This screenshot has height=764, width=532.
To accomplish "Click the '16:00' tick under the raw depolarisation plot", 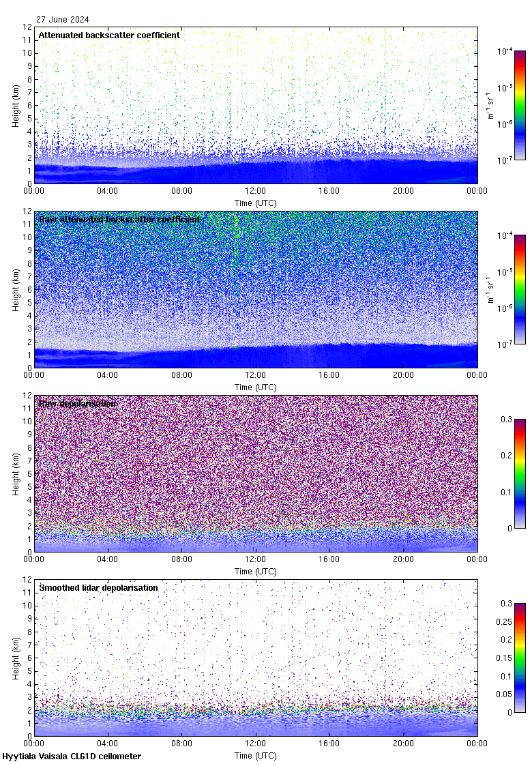I will 329,559.
